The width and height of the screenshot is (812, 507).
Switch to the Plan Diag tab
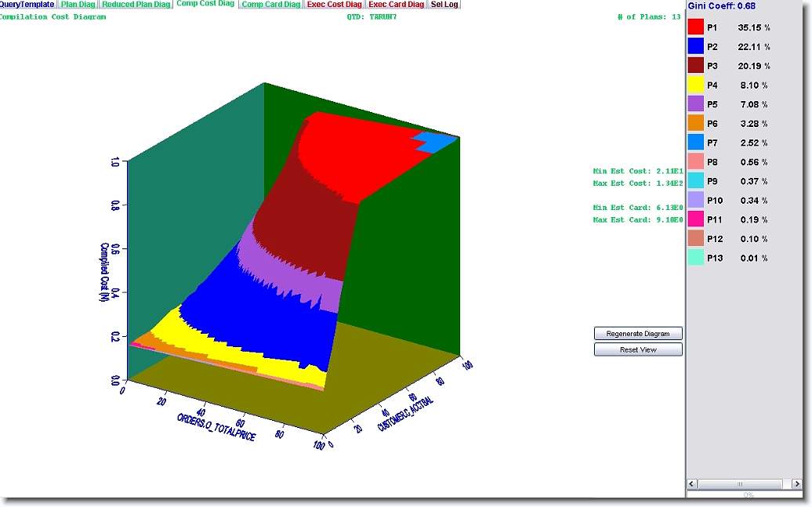pos(78,5)
